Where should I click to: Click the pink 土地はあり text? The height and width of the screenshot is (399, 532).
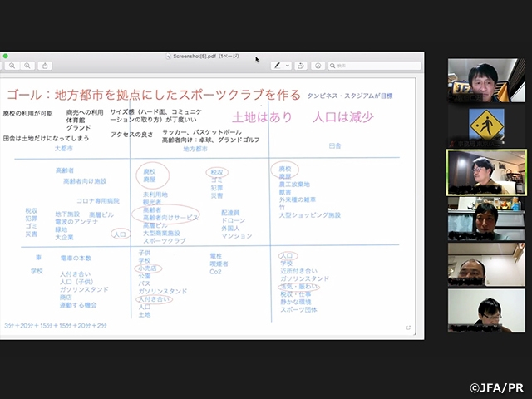point(262,116)
